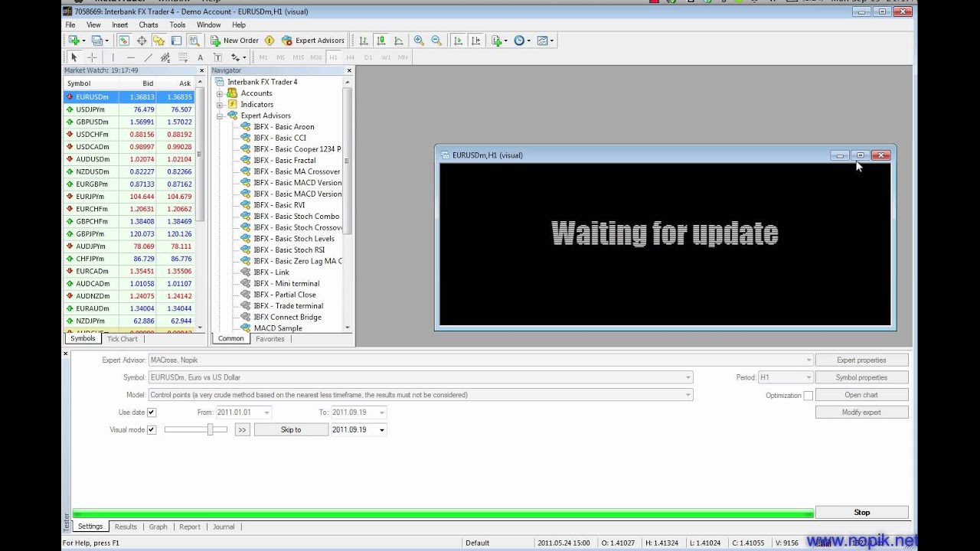Open the Periods clock icon
This screenshot has height=551, width=980.
pos(521,41)
